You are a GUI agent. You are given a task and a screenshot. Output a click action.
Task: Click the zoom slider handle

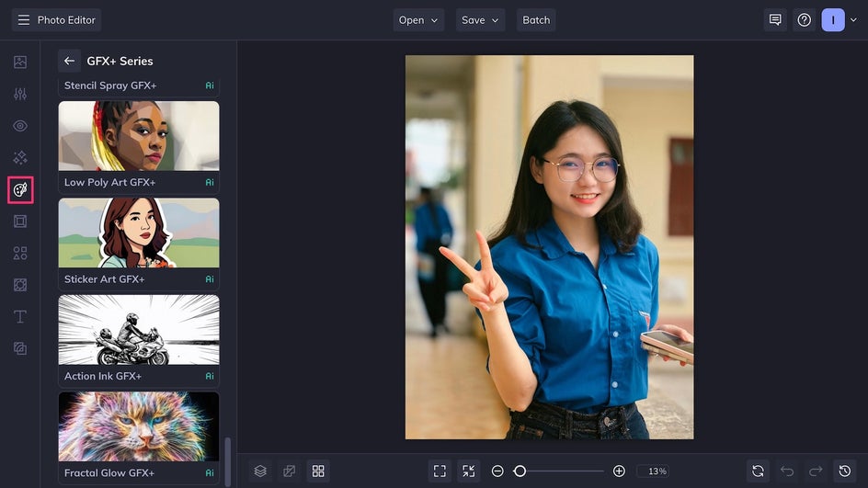coord(520,471)
